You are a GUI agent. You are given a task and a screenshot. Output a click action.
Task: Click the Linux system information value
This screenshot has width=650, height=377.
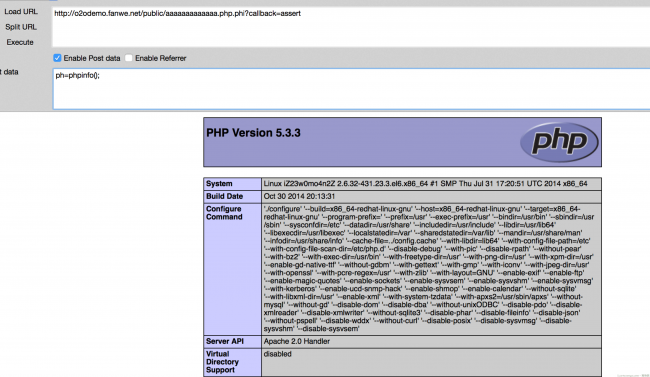click(x=425, y=184)
